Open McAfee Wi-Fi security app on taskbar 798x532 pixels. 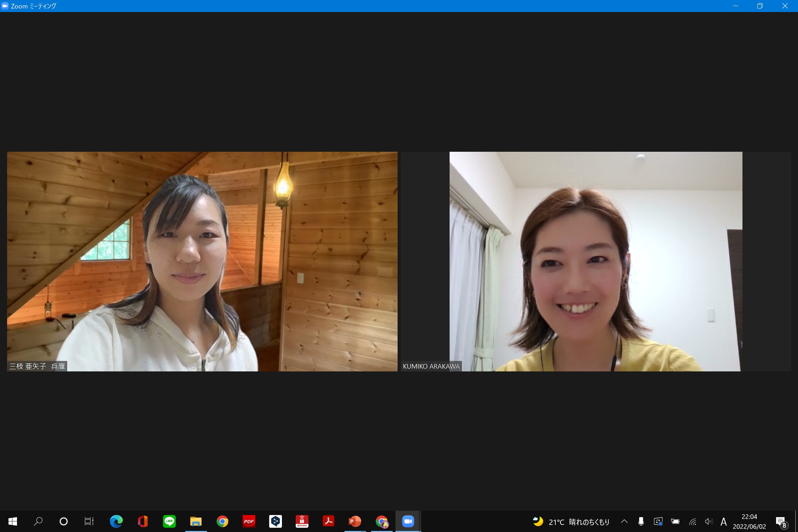[x=302, y=521]
